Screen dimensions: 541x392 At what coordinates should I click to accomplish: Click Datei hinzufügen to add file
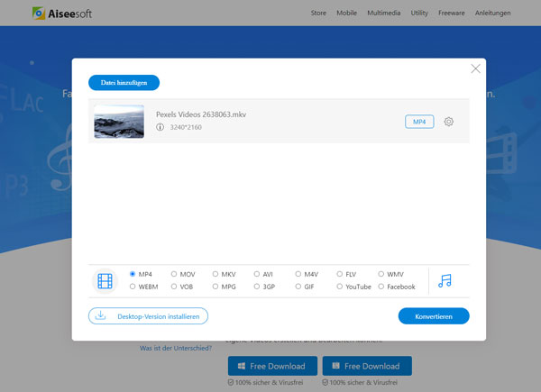coord(124,83)
